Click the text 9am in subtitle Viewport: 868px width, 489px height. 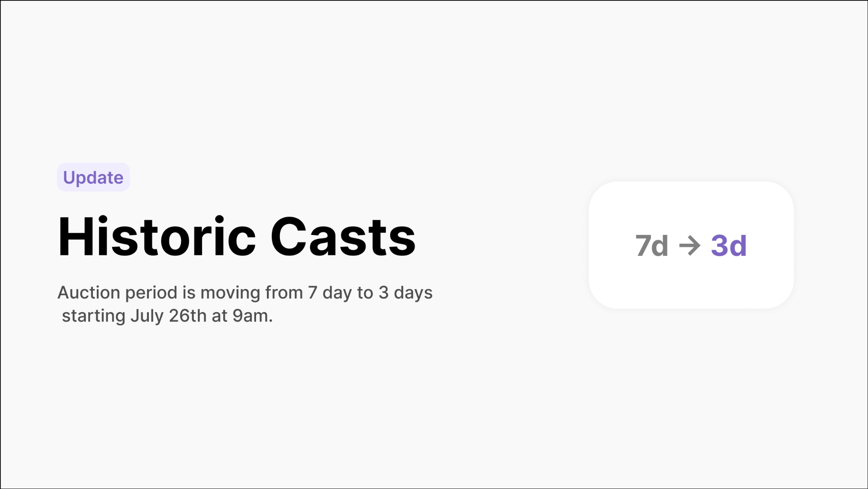pyautogui.click(x=252, y=316)
